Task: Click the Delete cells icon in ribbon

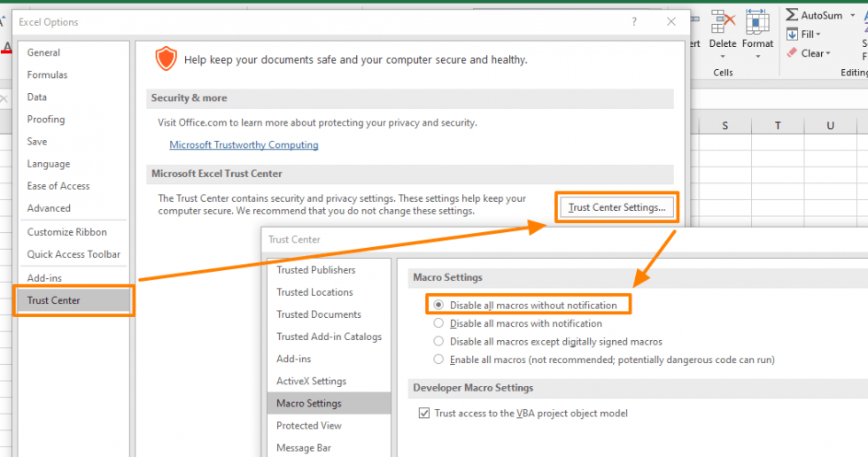Action: point(723,22)
